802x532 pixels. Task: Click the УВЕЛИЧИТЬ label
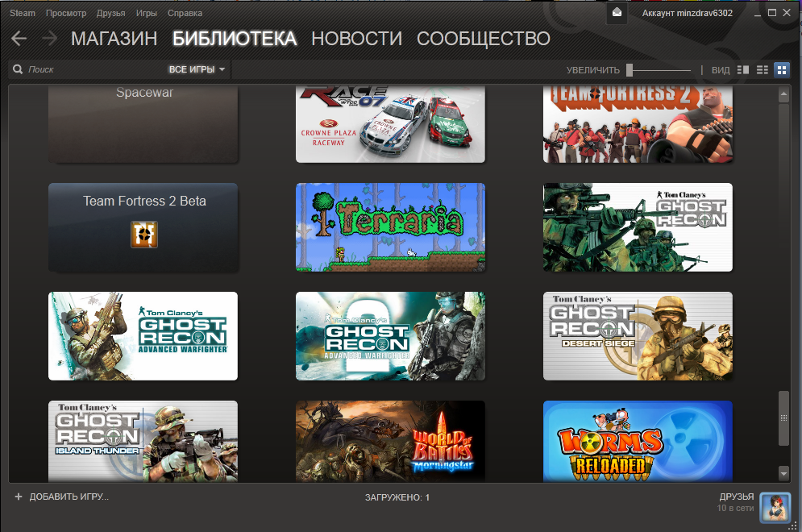pos(592,70)
